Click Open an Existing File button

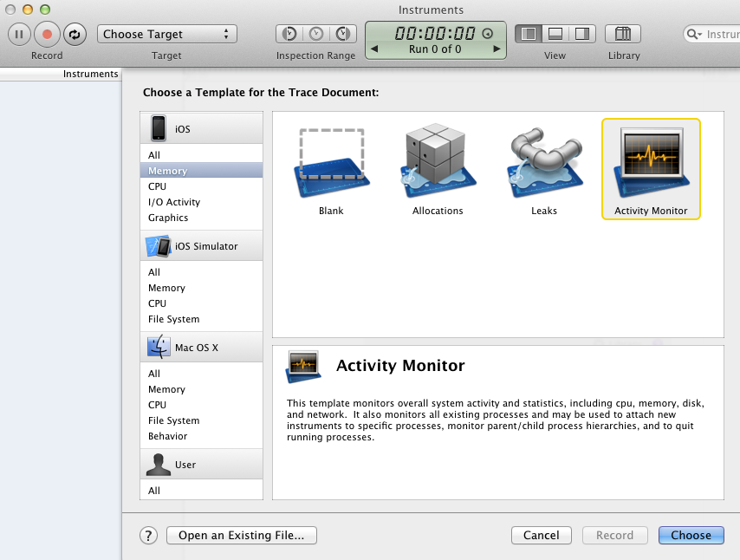pos(242,536)
